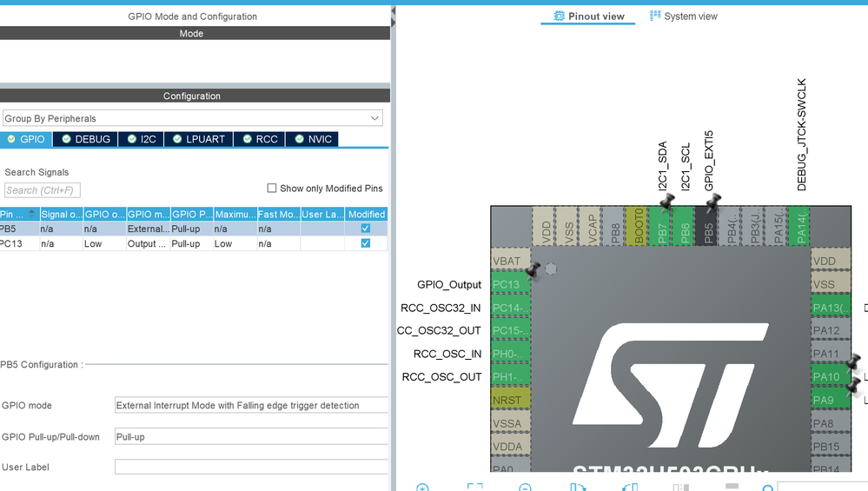Open the Group By Peripherals dropdown
The image size is (868, 491).
coord(192,118)
